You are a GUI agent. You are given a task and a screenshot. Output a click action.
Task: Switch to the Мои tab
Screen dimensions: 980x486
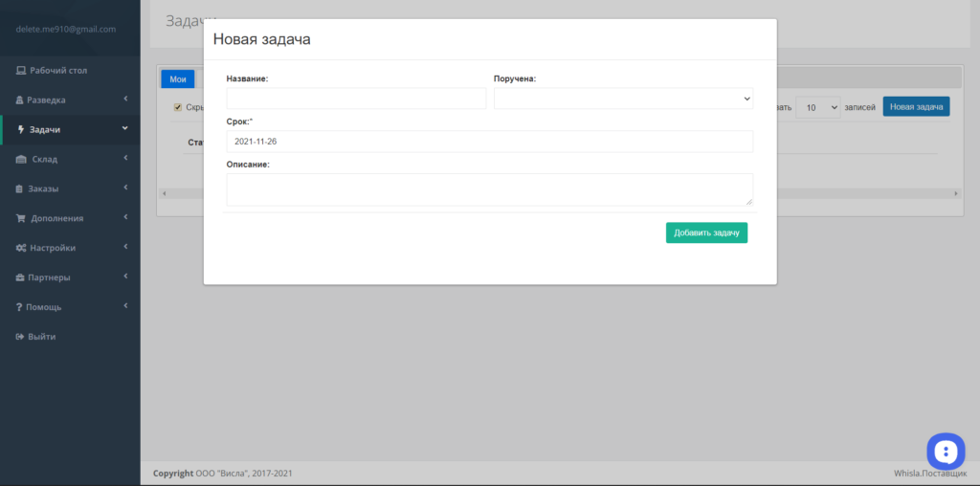(178, 79)
